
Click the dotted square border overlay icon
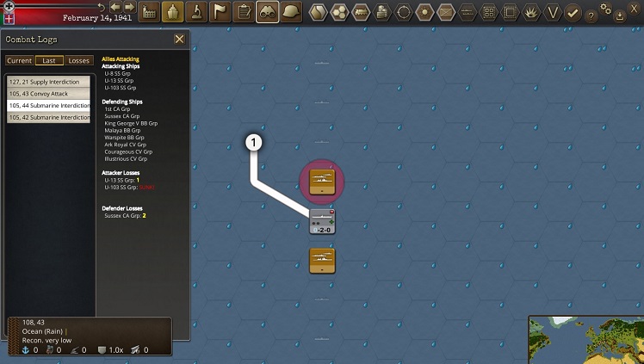(x=510, y=12)
